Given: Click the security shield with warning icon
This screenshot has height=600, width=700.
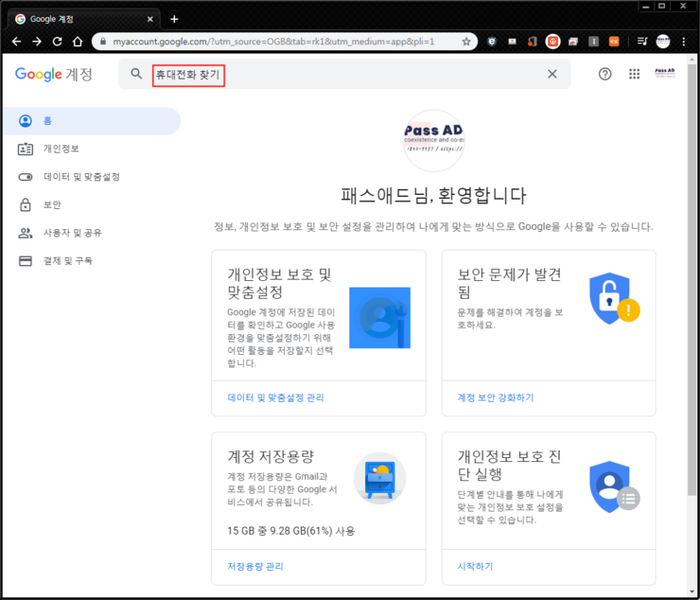Looking at the screenshot, I should pos(614,298).
